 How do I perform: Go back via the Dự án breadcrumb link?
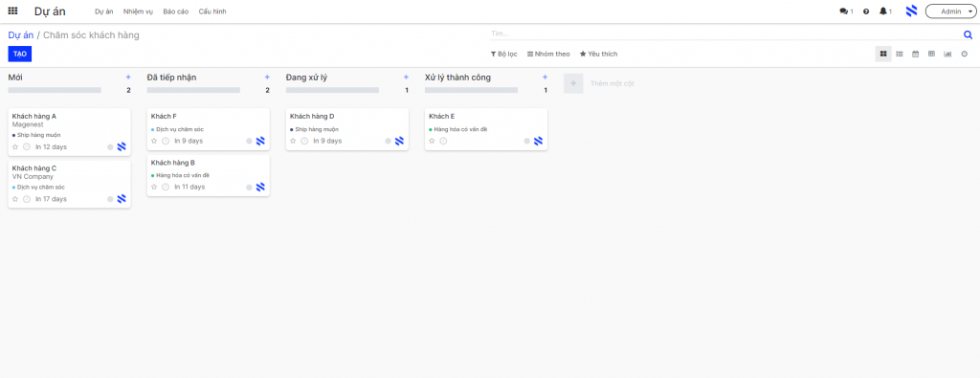click(x=21, y=35)
